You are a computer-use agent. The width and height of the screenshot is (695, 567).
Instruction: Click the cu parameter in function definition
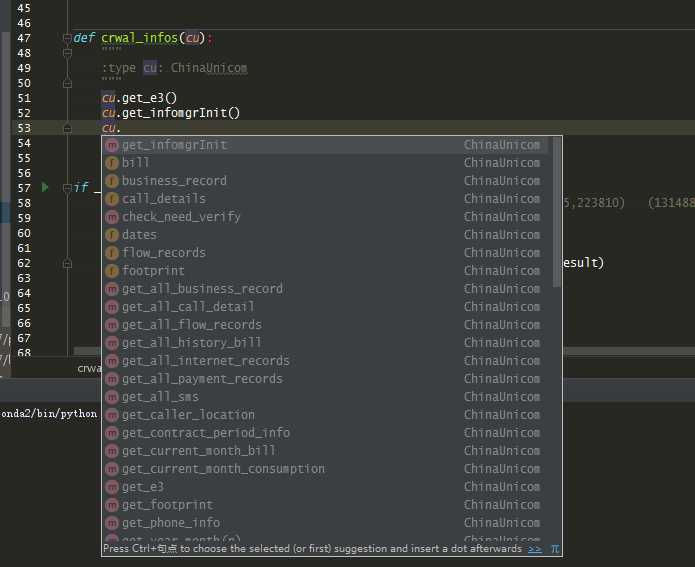tap(192, 38)
